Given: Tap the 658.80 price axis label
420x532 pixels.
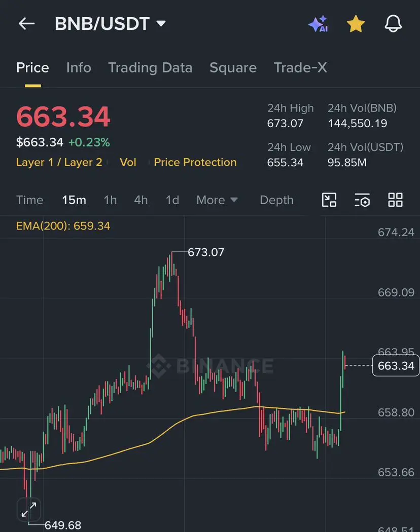Looking at the screenshot, I should (x=396, y=412).
